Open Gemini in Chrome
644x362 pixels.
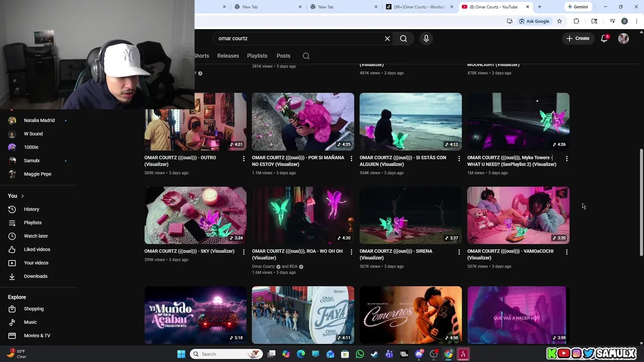(x=577, y=7)
